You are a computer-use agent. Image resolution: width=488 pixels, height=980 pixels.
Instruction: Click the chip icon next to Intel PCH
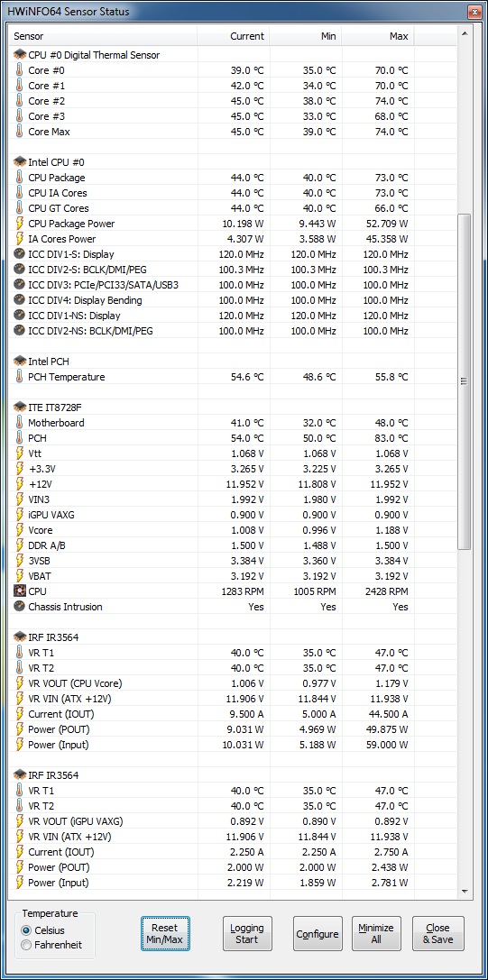coord(20,362)
